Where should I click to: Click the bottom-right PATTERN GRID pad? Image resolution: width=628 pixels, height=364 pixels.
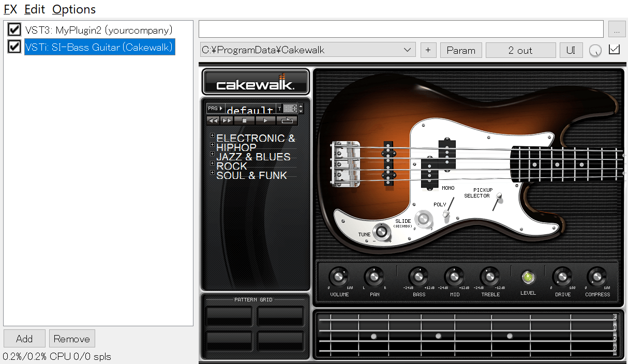tap(280, 341)
